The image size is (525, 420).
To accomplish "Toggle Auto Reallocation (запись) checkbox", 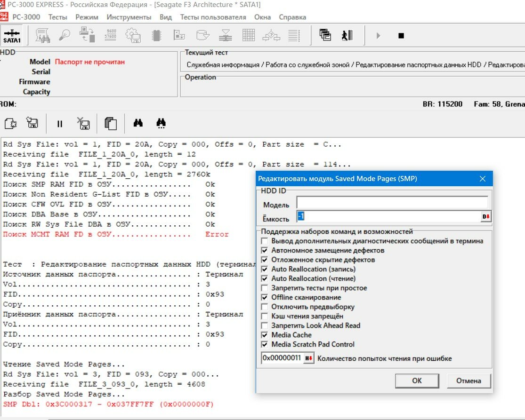I will (265, 269).
